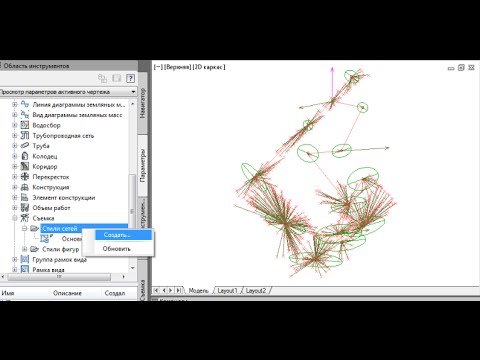
Task: Switch to the Параметры vertical tab
Action: click(x=142, y=166)
